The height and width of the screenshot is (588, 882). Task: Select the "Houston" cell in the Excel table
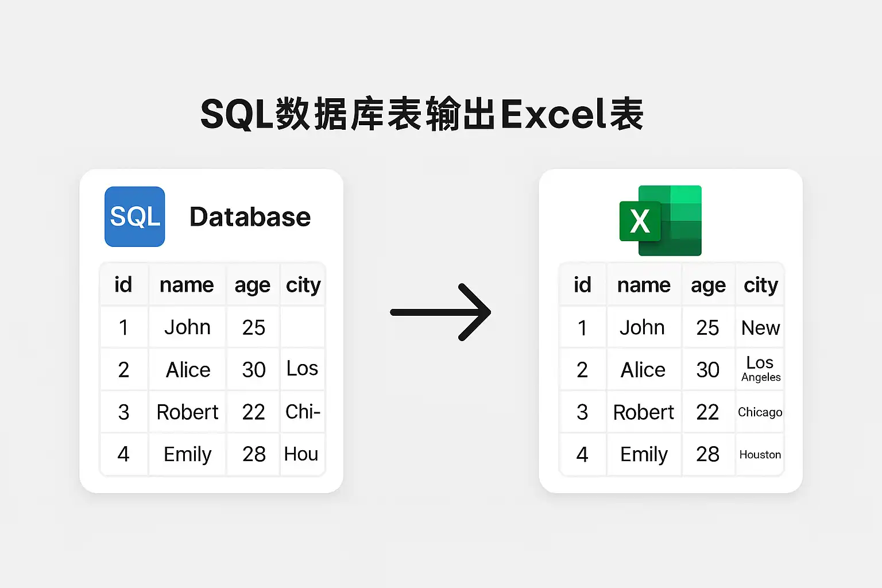tap(760, 455)
